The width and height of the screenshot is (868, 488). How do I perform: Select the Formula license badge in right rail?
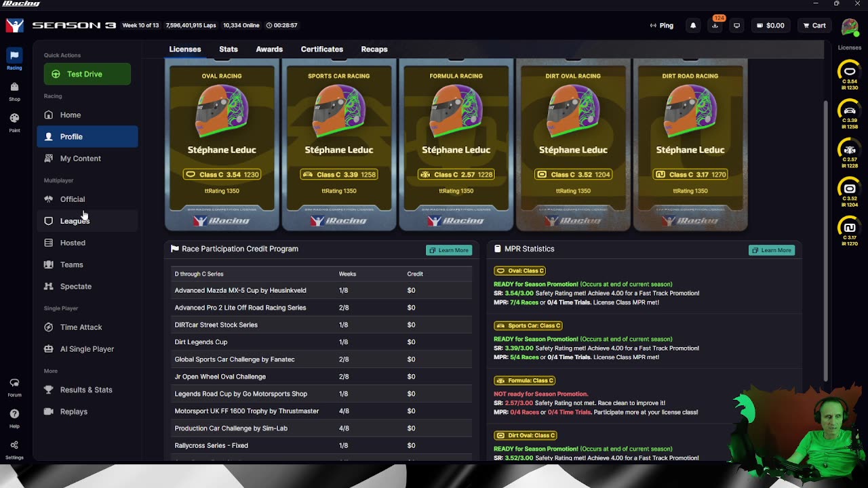click(850, 154)
